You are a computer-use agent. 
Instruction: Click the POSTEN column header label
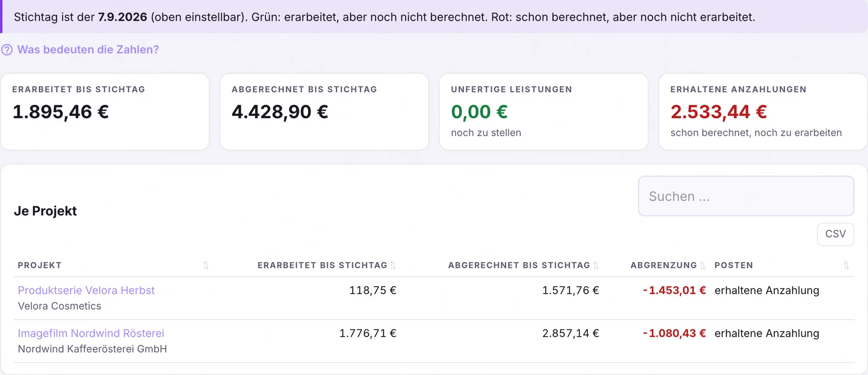pos(733,265)
